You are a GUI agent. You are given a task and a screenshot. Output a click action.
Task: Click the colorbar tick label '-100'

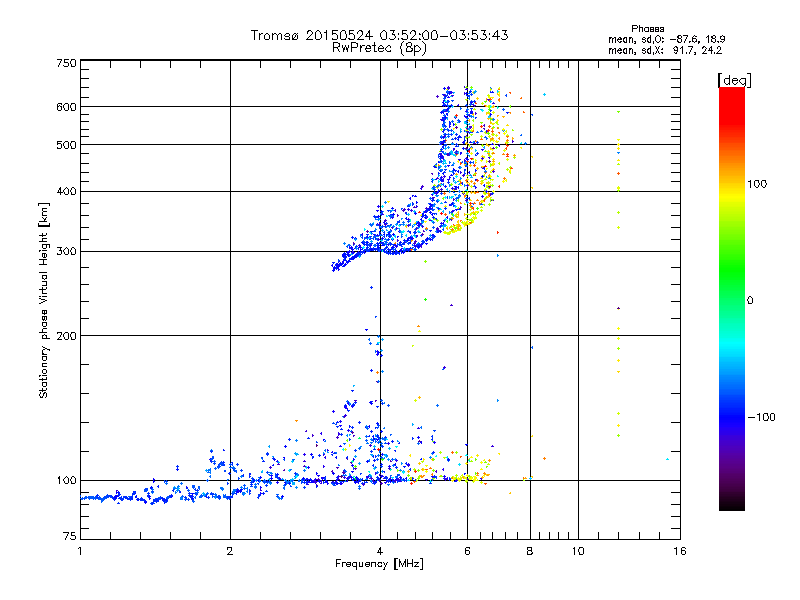761,417
